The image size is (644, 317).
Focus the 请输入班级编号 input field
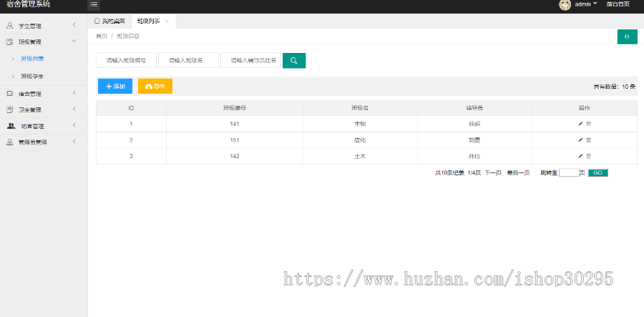126,60
